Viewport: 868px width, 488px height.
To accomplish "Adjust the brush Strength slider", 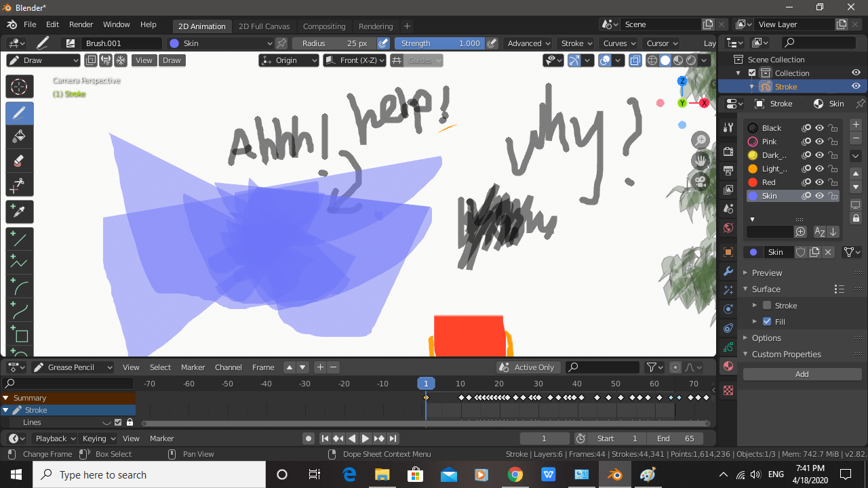I will pos(439,43).
